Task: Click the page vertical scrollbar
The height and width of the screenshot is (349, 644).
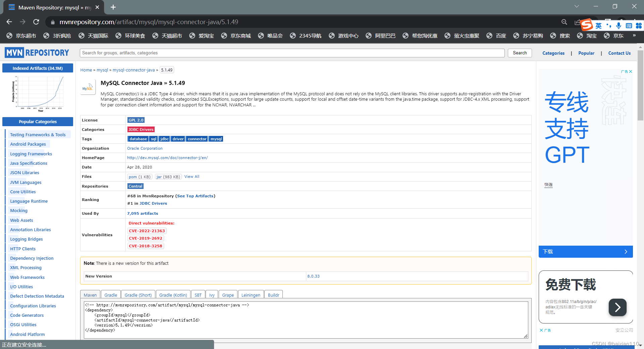Action: coord(640,85)
